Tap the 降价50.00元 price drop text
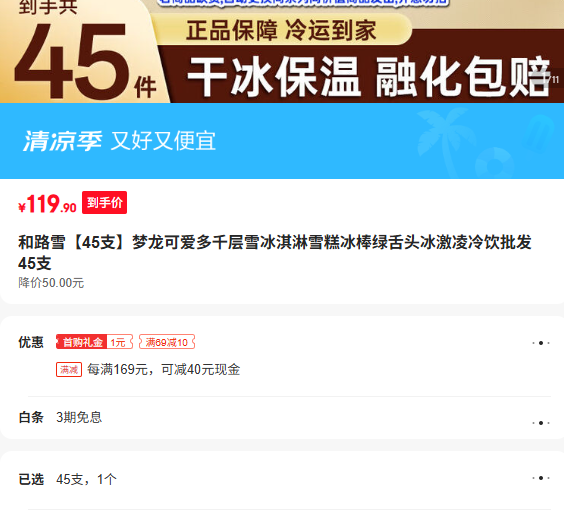The width and height of the screenshot is (564, 515). (x=51, y=283)
